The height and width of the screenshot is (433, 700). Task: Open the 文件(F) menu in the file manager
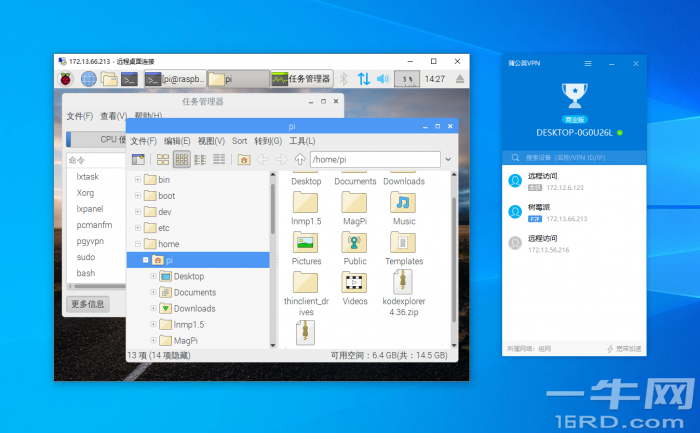coord(143,141)
